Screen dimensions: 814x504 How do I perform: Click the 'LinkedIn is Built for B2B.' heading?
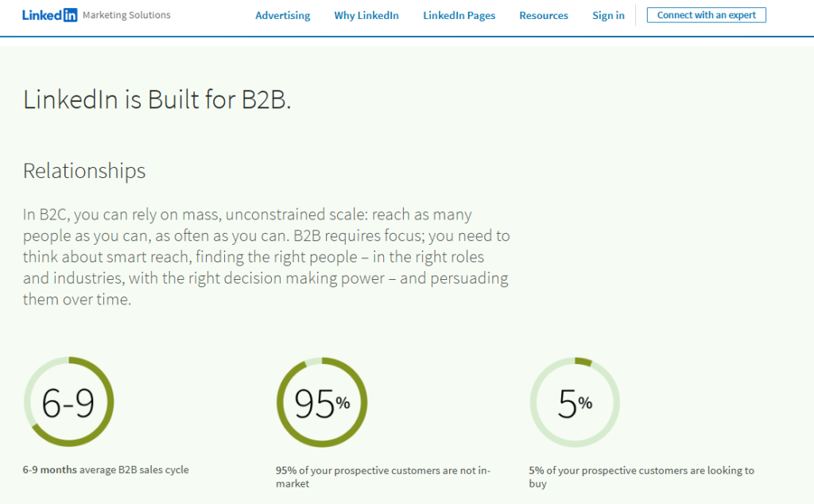pyautogui.click(x=157, y=100)
